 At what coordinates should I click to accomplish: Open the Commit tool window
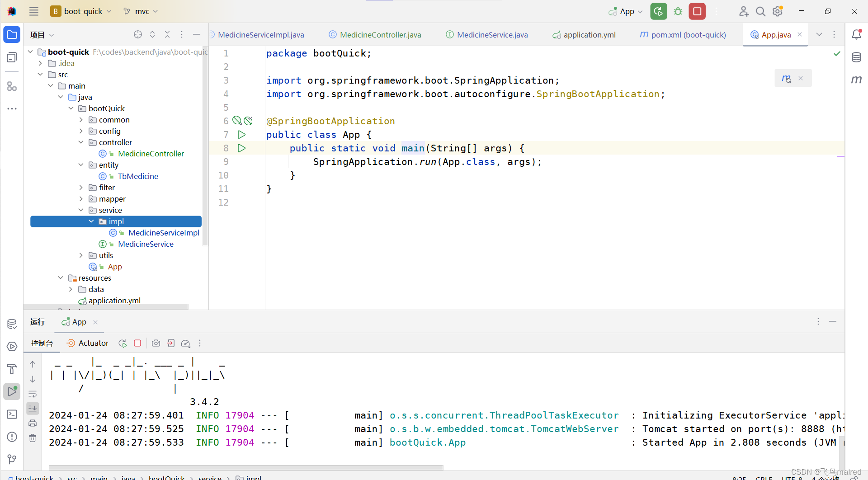click(12, 57)
